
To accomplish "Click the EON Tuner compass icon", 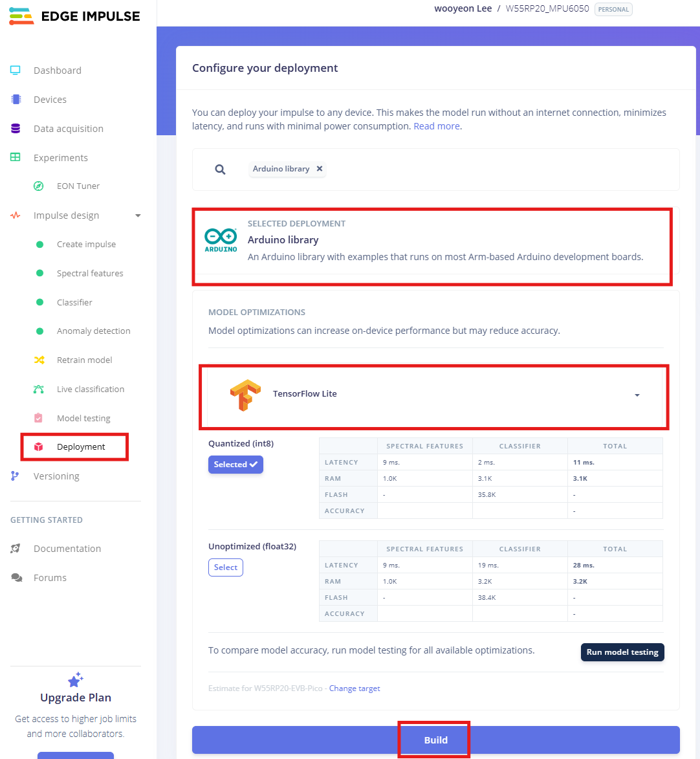I will [x=39, y=186].
